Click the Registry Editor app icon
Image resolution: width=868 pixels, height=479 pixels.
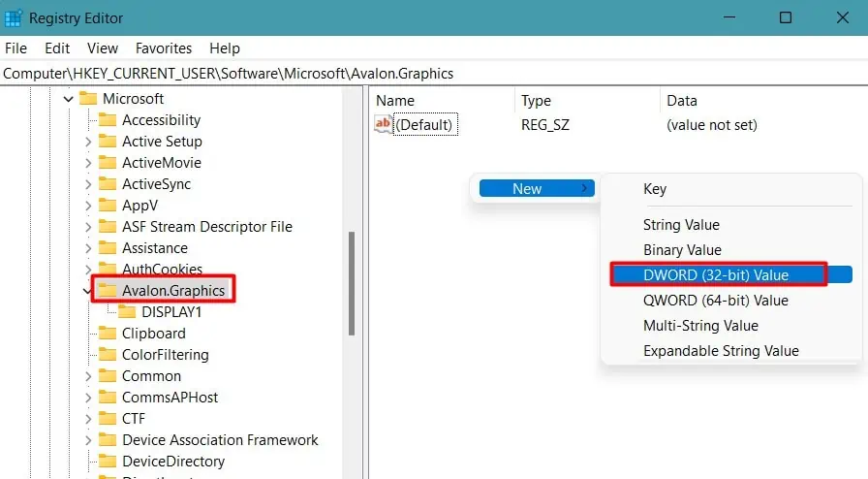point(13,18)
